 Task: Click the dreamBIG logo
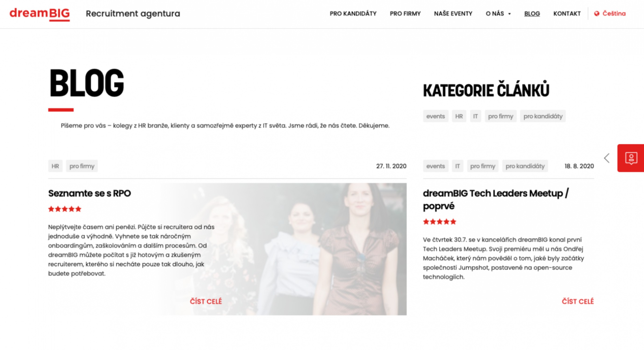pyautogui.click(x=40, y=14)
